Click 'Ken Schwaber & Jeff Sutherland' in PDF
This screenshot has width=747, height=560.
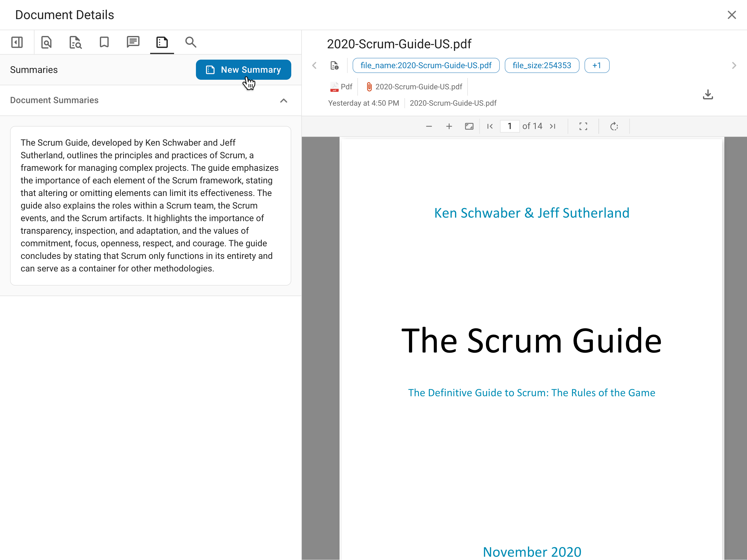pyautogui.click(x=531, y=213)
